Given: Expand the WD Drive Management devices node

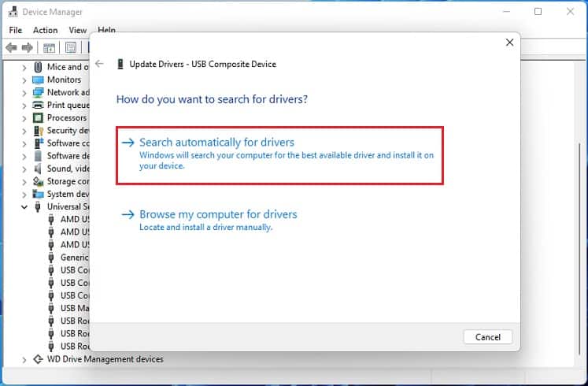Looking at the screenshot, I should pos(24,360).
